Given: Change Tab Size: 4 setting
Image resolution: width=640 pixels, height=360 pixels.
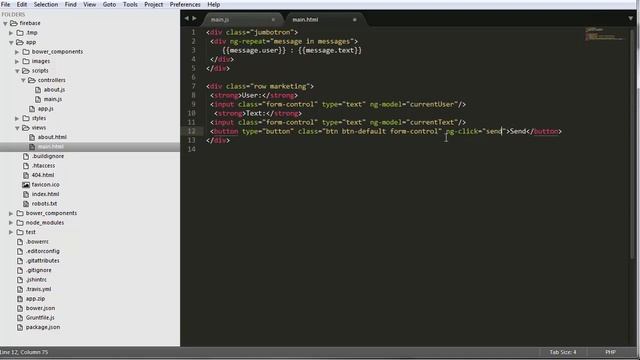Looking at the screenshot, I should click(x=562, y=352).
